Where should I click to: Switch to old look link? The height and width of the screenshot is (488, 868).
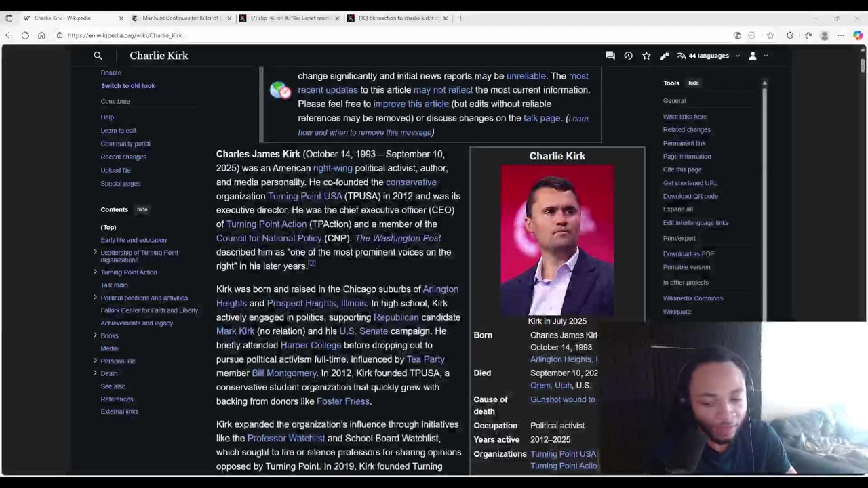[127, 86]
